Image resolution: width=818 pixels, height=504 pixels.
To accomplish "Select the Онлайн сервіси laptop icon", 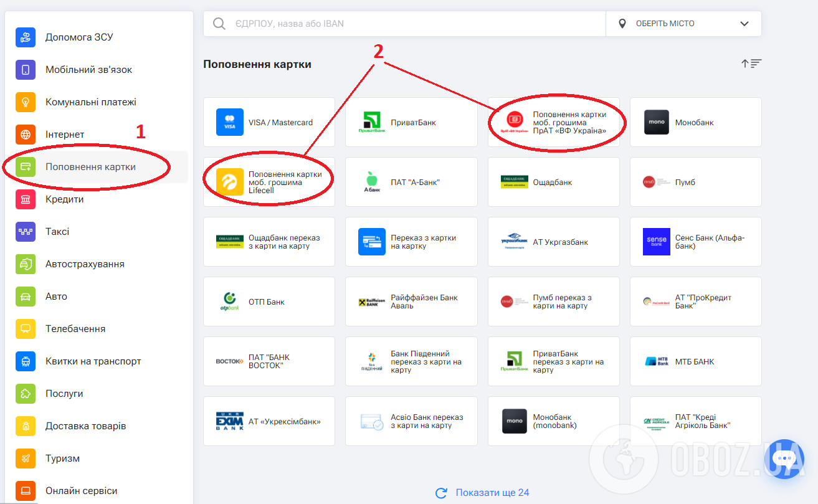I will pos(26,491).
